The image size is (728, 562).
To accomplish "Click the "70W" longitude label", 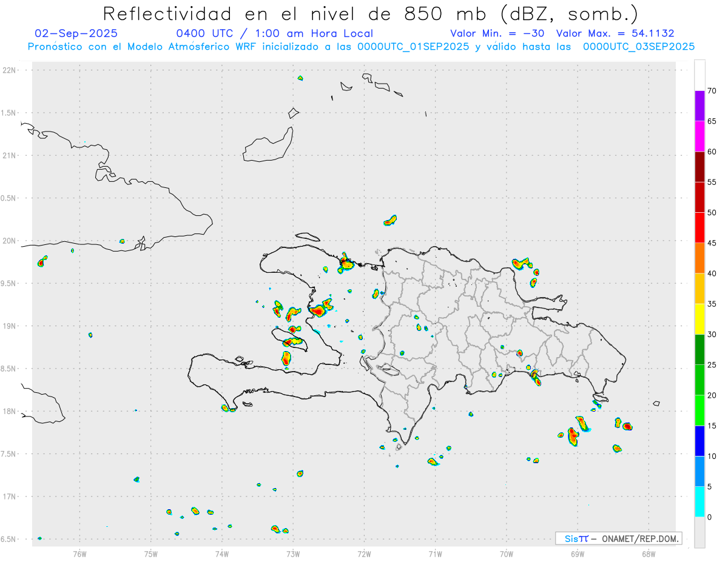I will pyautogui.click(x=507, y=554).
